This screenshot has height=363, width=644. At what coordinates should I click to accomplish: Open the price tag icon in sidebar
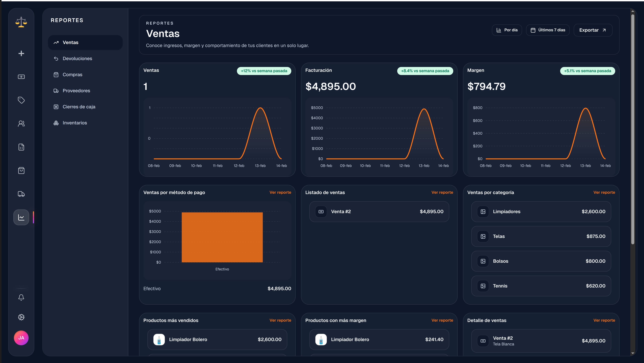point(21,100)
